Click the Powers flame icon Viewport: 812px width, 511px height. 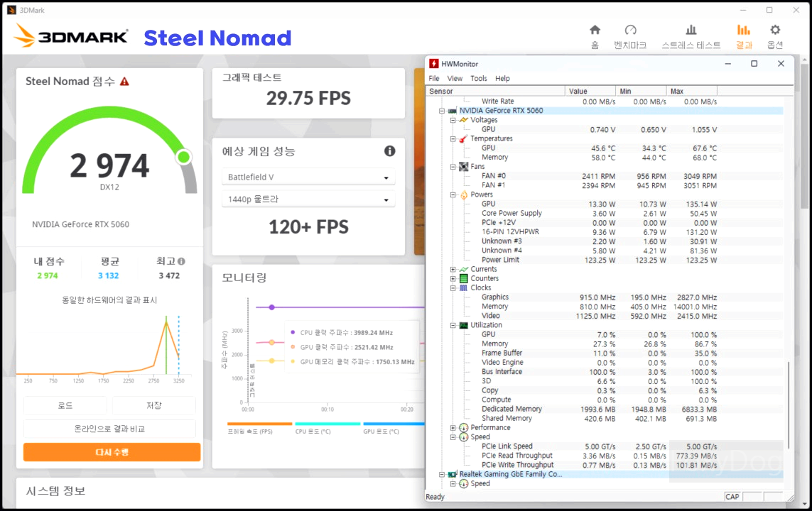coord(463,194)
